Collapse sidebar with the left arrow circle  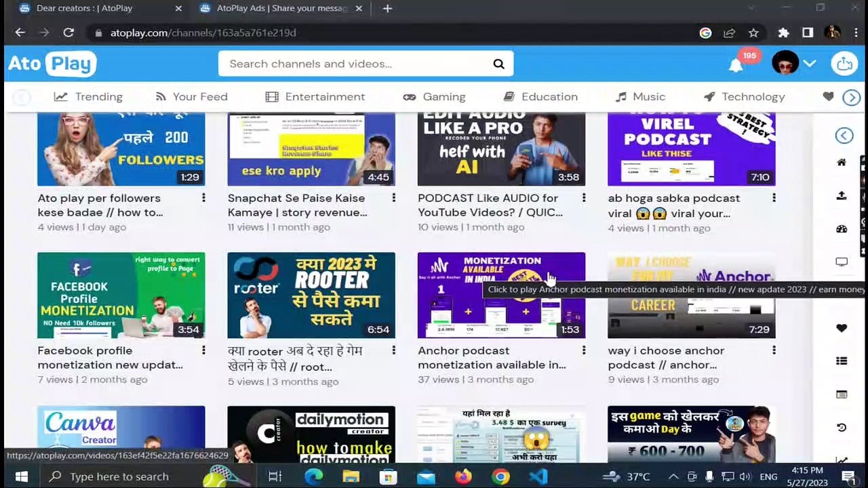(844, 136)
